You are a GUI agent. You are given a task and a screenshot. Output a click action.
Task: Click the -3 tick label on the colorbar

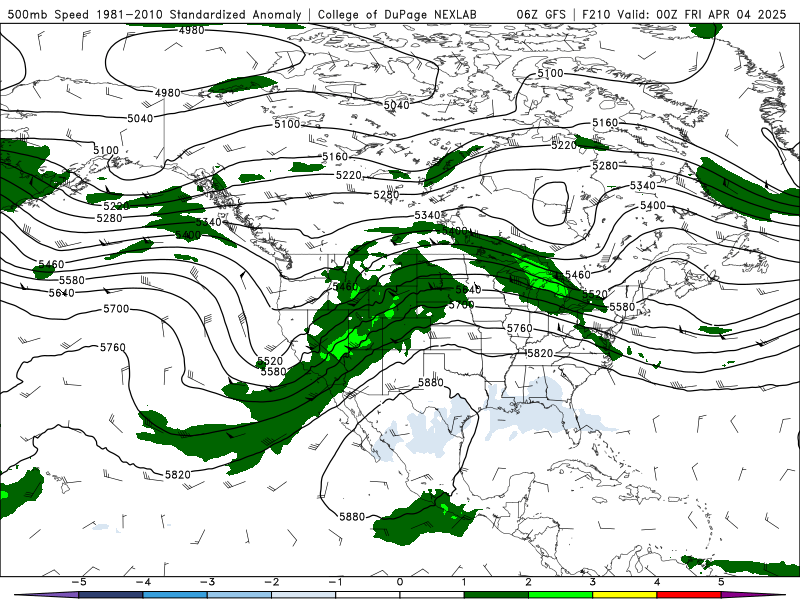pos(207,582)
